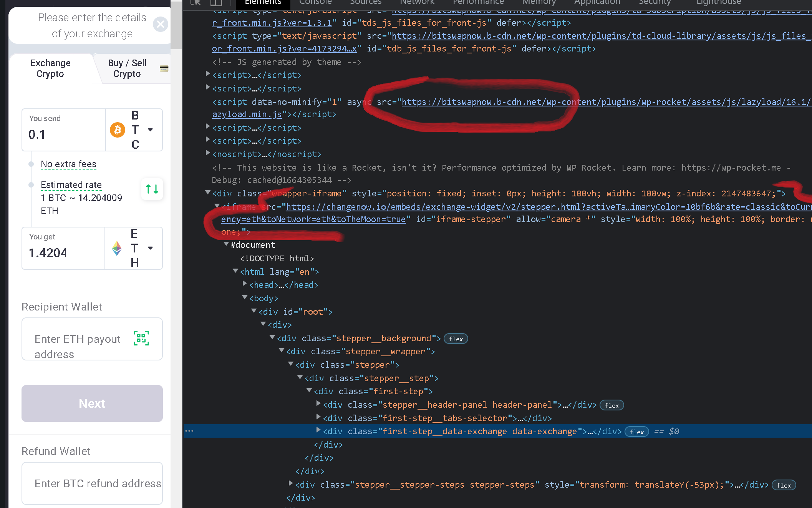Close the exchange details dialog
The image size is (812, 508).
click(161, 25)
